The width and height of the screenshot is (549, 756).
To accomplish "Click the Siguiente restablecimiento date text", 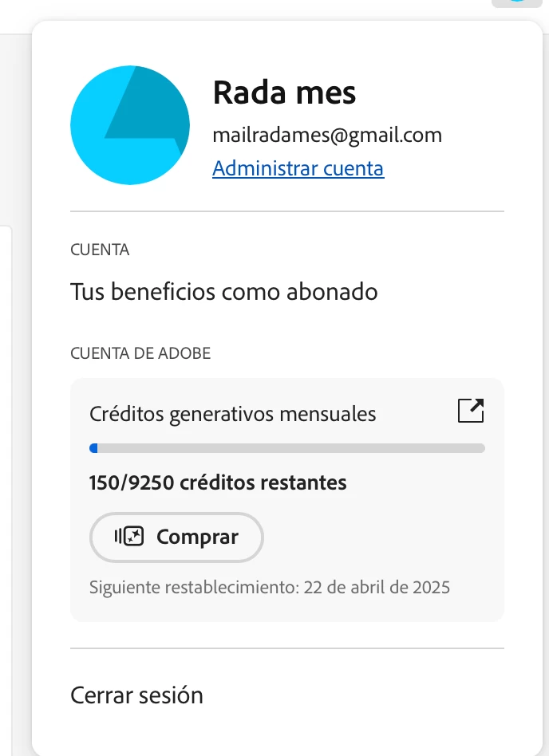I will 270,587.
